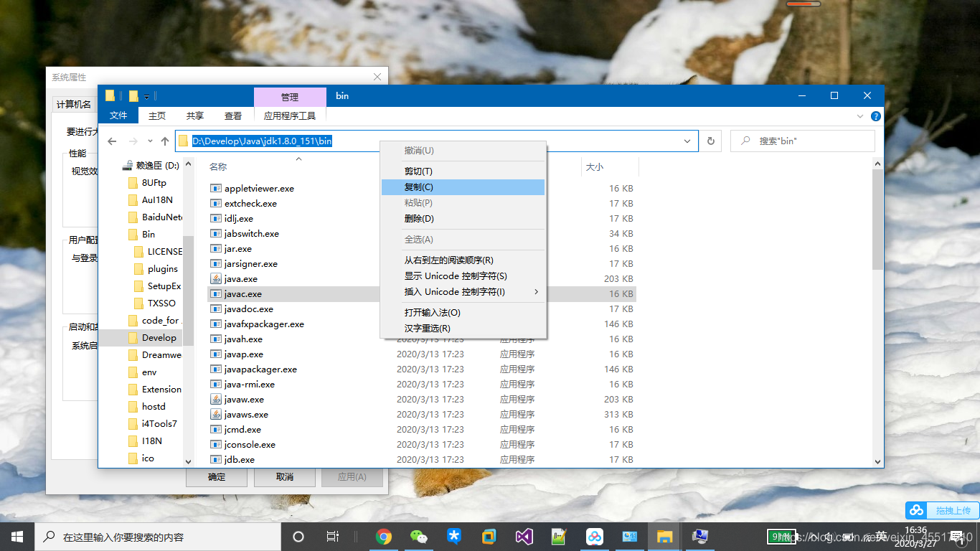This screenshot has width=980, height=551.
Task: Choose 删除(D) in the context menu
Action: pyautogui.click(x=463, y=219)
